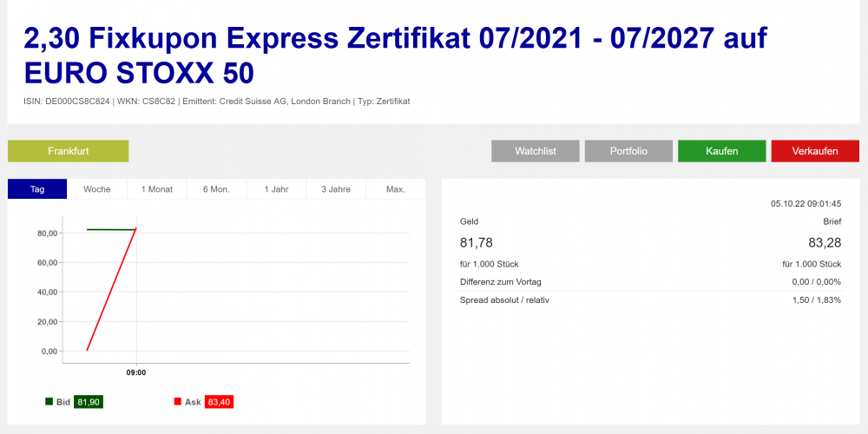Switch chart to Woche view
The height and width of the screenshot is (434, 868).
point(97,189)
